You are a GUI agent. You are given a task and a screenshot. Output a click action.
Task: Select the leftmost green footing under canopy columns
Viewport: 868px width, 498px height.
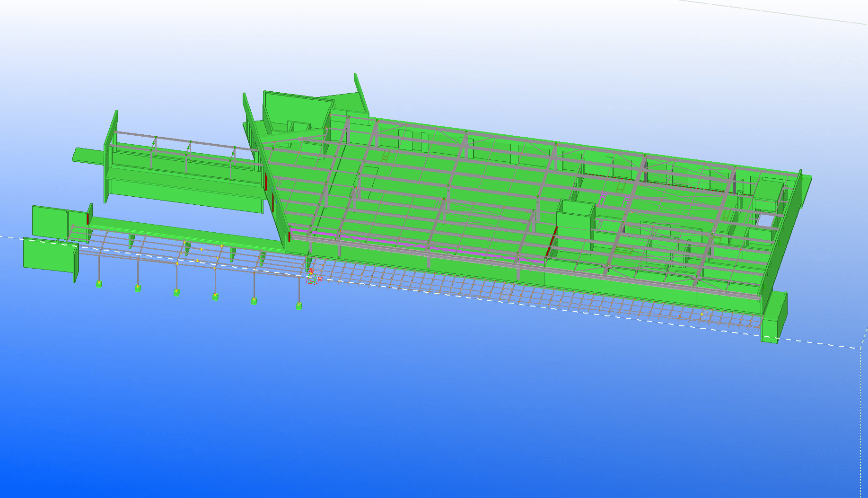99,284
